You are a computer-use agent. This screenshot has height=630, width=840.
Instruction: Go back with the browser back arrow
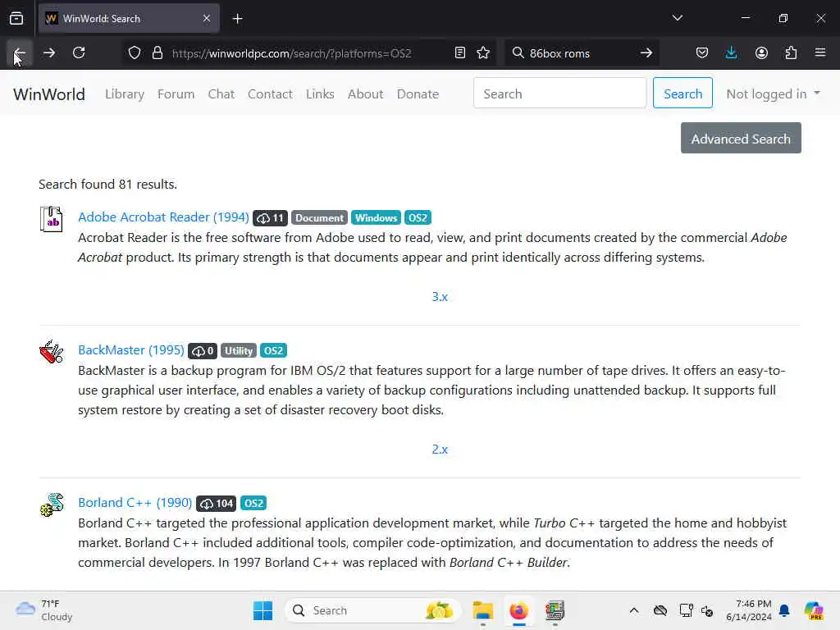(x=20, y=53)
